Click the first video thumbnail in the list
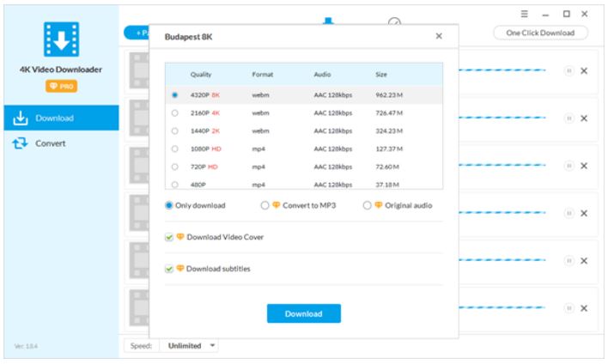The width and height of the screenshot is (608, 364). tap(139, 70)
